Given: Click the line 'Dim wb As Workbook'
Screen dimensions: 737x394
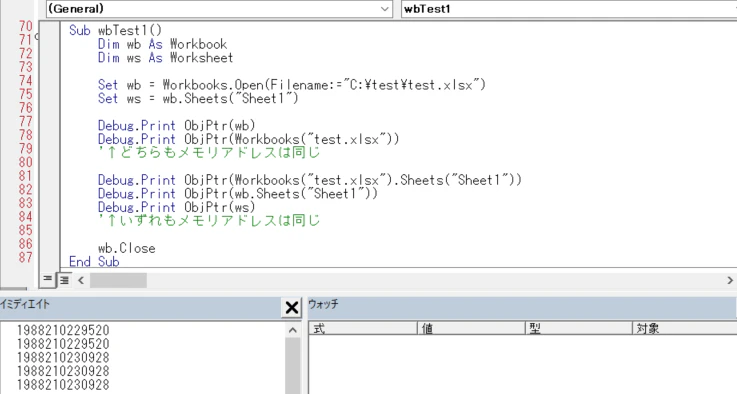Looking at the screenshot, I should point(162,44).
